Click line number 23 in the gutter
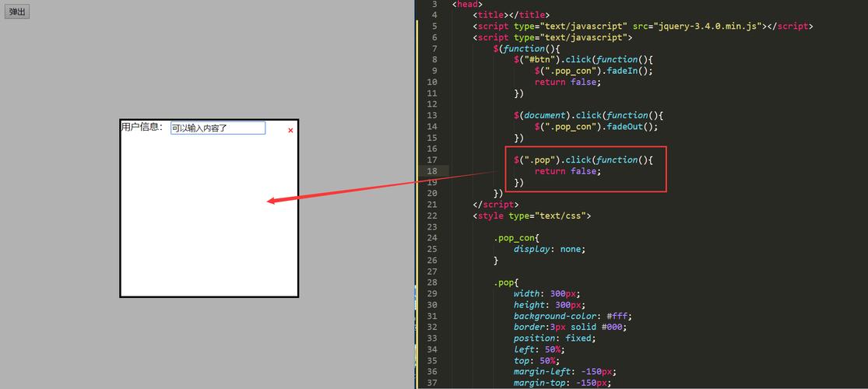Screen dimensions: 868x389 point(432,227)
